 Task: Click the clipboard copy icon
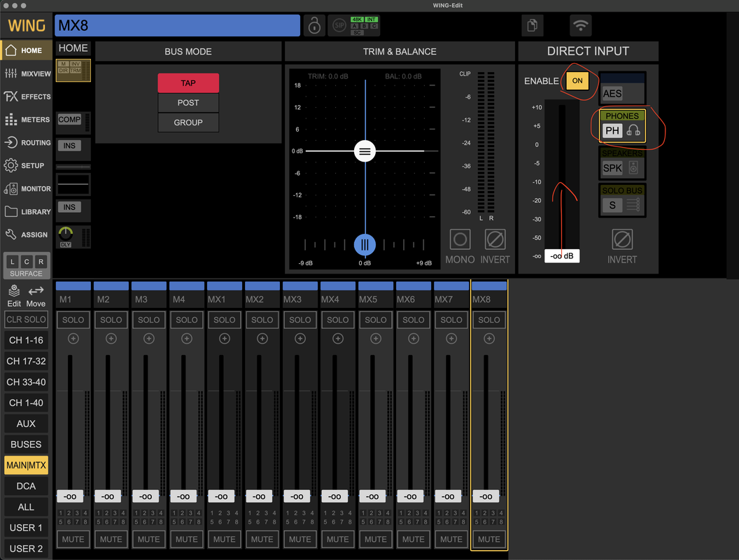click(532, 25)
